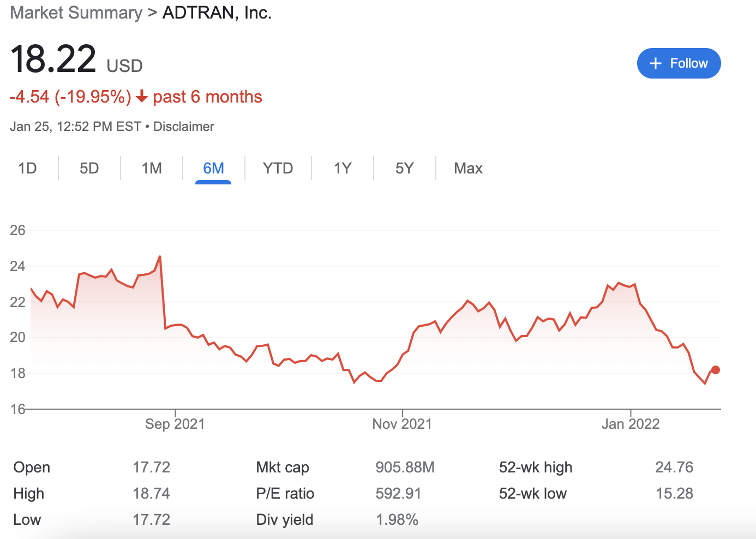Open the Market Summary breadcrumb link
Screen dimensions: 756x539
tap(76, 13)
